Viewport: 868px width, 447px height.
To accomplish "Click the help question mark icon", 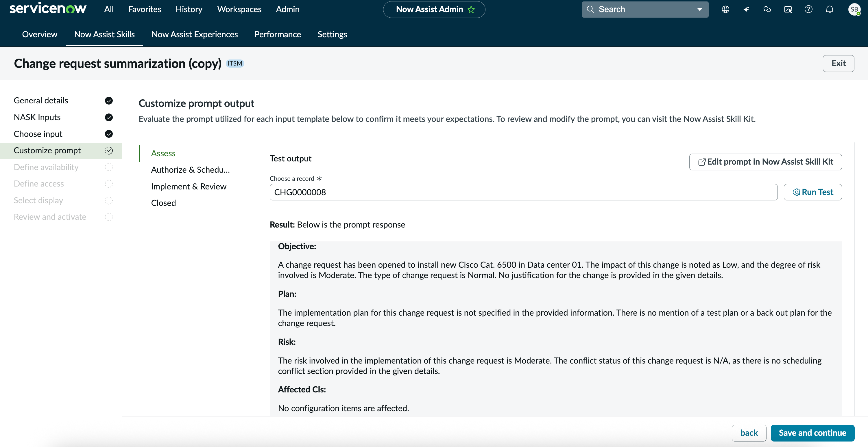I will click(x=808, y=10).
